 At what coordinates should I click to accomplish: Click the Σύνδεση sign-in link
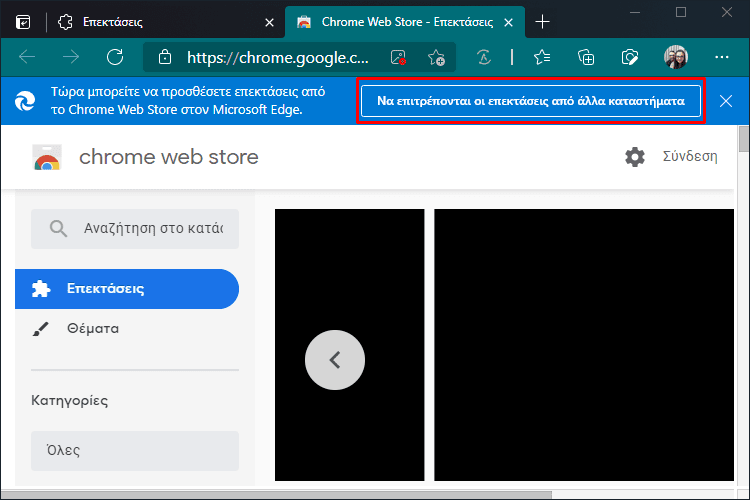(690, 156)
